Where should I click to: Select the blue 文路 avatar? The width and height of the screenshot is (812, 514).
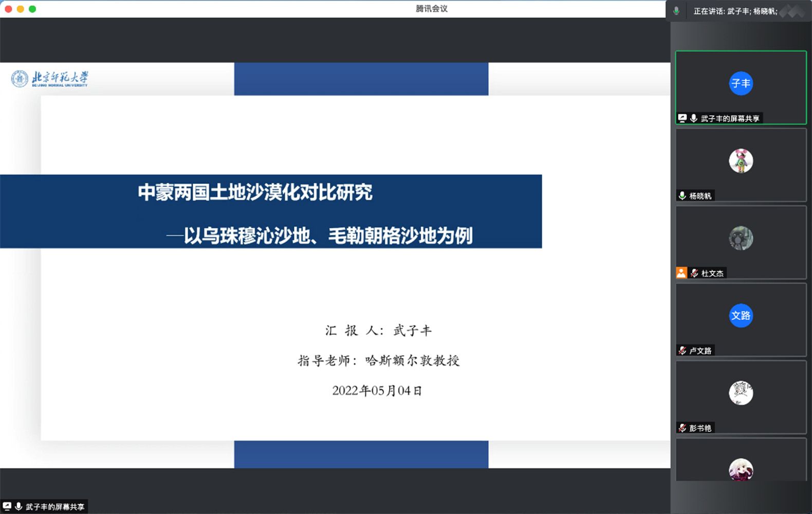pos(741,316)
